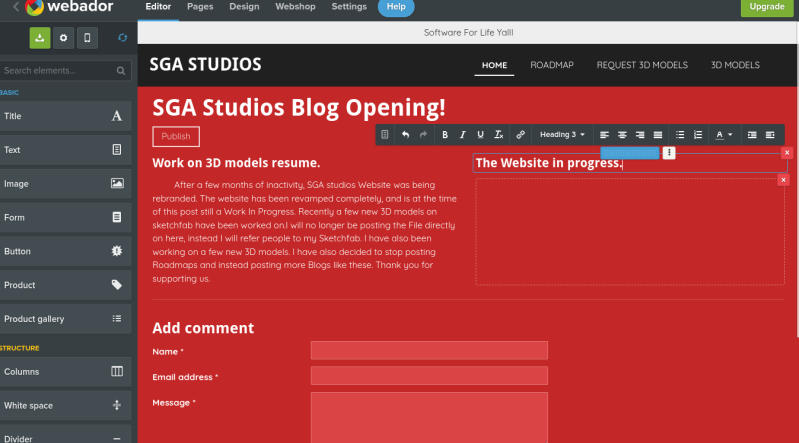
Task: Click the blue refresh sync icon
Action: (x=122, y=38)
